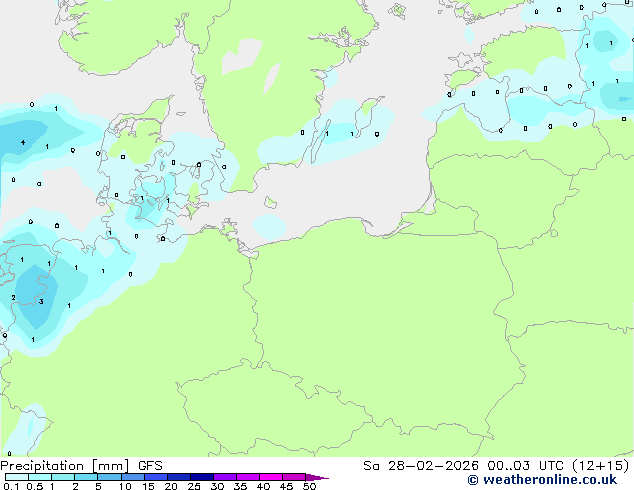Click the '0.1' legend scale value
Image resolution: width=634 pixels, height=490 pixels.
pos(11,486)
